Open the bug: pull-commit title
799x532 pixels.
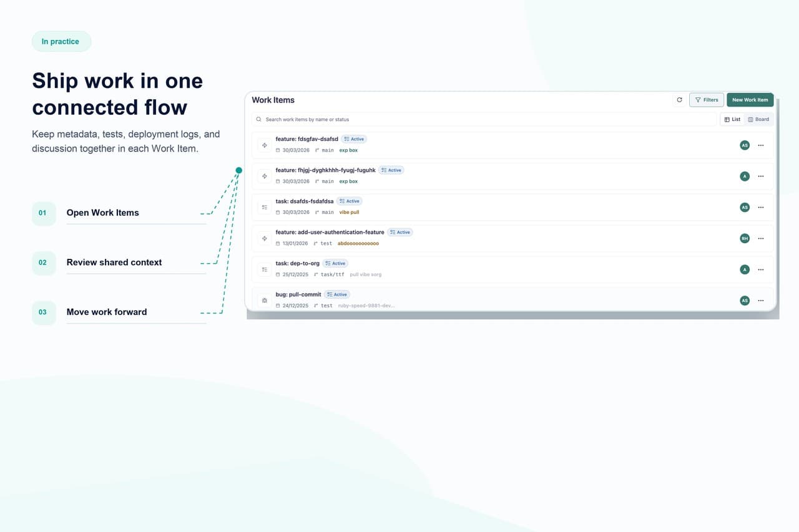298,294
